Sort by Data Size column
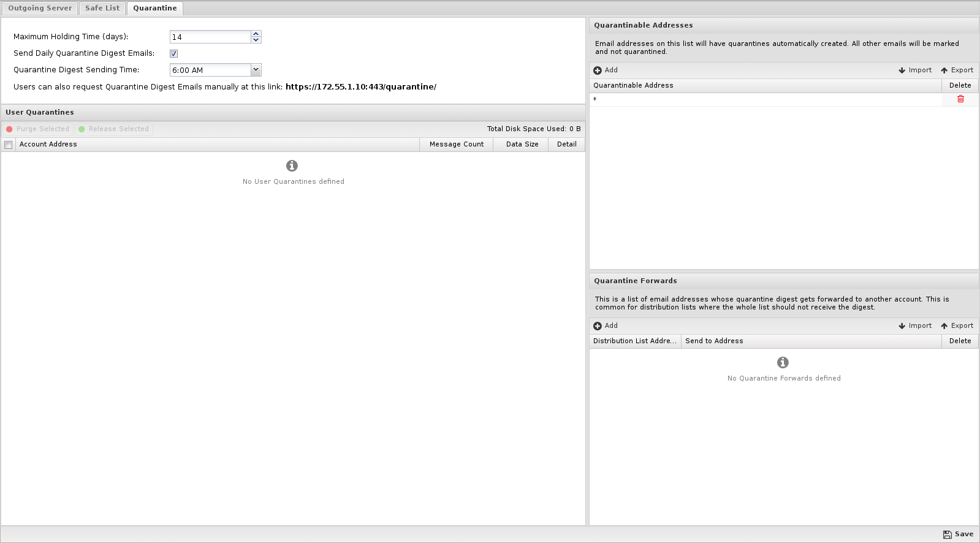This screenshot has width=980, height=543. point(521,145)
